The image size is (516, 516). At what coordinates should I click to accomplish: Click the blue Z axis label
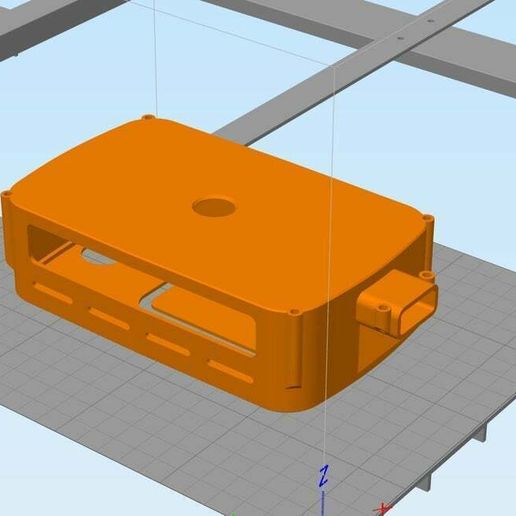(323, 476)
